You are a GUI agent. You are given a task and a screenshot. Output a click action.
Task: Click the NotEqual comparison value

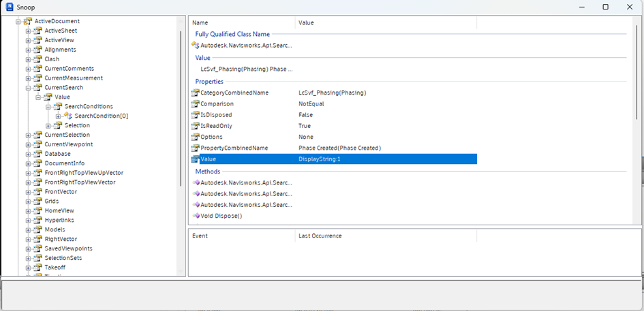(x=311, y=104)
